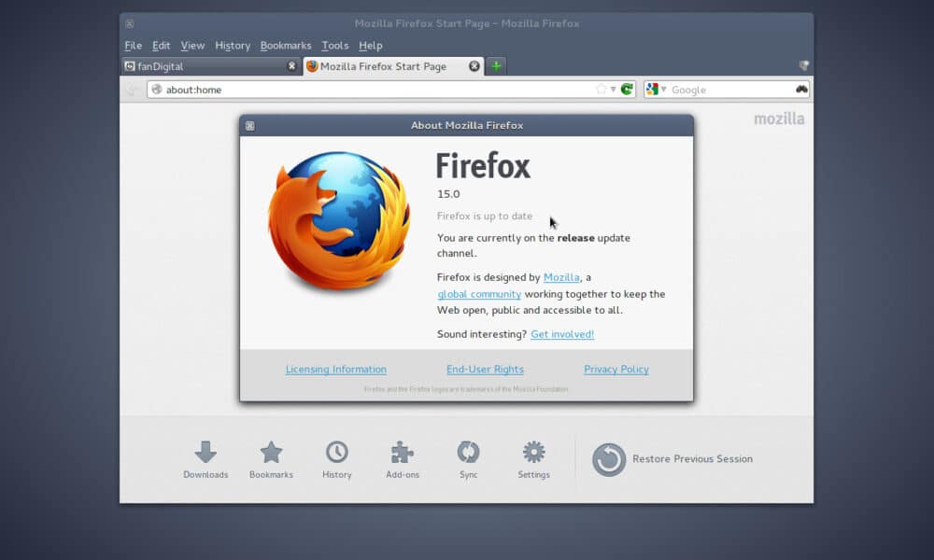Open the Privacy Policy link
934x560 pixels.
[616, 370]
